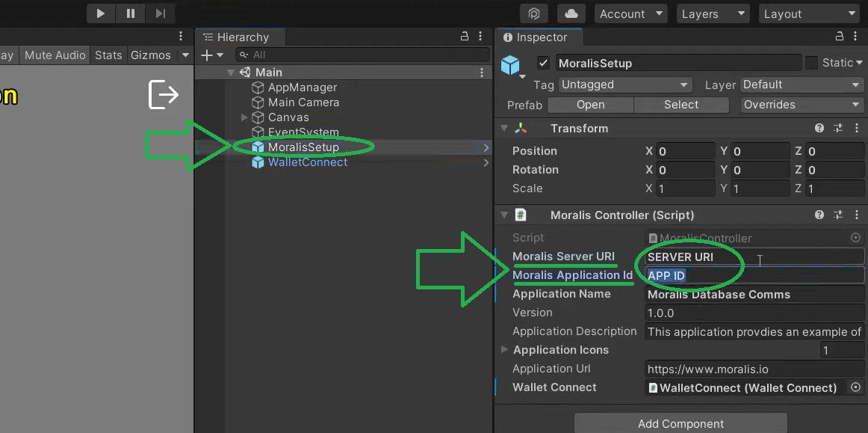Click the Rotation Y field
This screenshot has width=868, height=433.
[x=760, y=171]
